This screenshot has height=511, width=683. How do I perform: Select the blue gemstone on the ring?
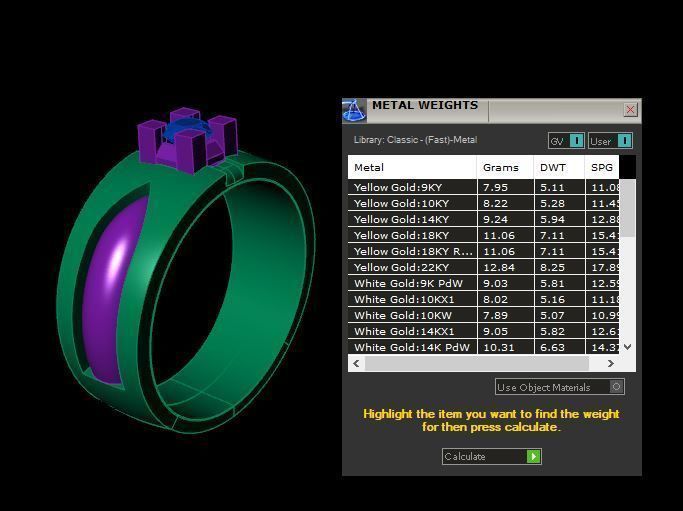(x=188, y=127)
